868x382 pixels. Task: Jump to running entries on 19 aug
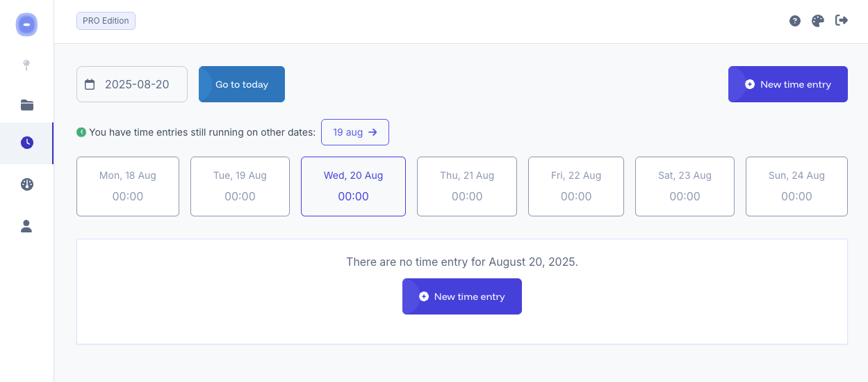(x=355, y=132)
